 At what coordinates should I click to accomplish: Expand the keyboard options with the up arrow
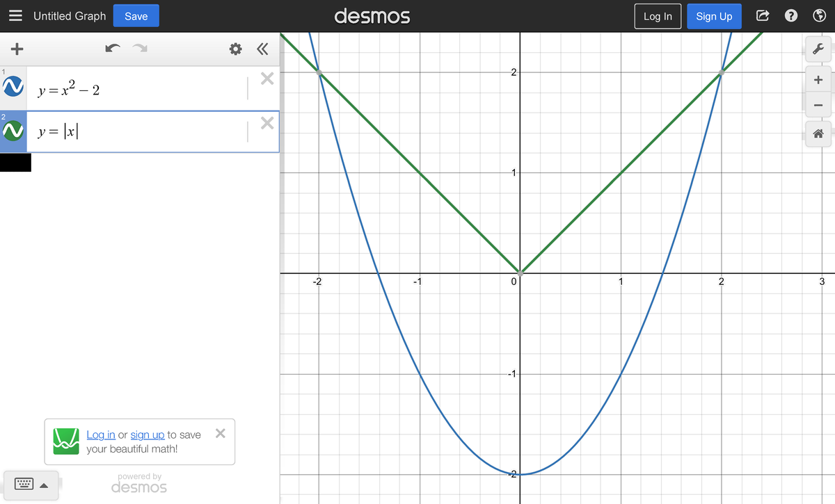tap(45, 485)
